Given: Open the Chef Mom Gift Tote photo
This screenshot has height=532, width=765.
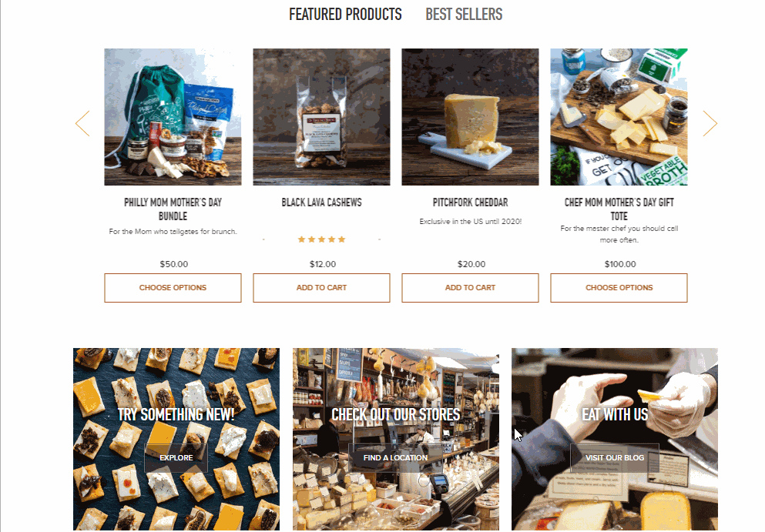Looking at the screenshot, I should 619,117.
